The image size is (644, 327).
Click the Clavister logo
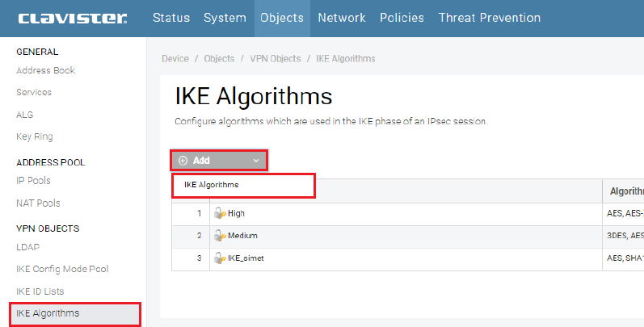tap(70, 18)
